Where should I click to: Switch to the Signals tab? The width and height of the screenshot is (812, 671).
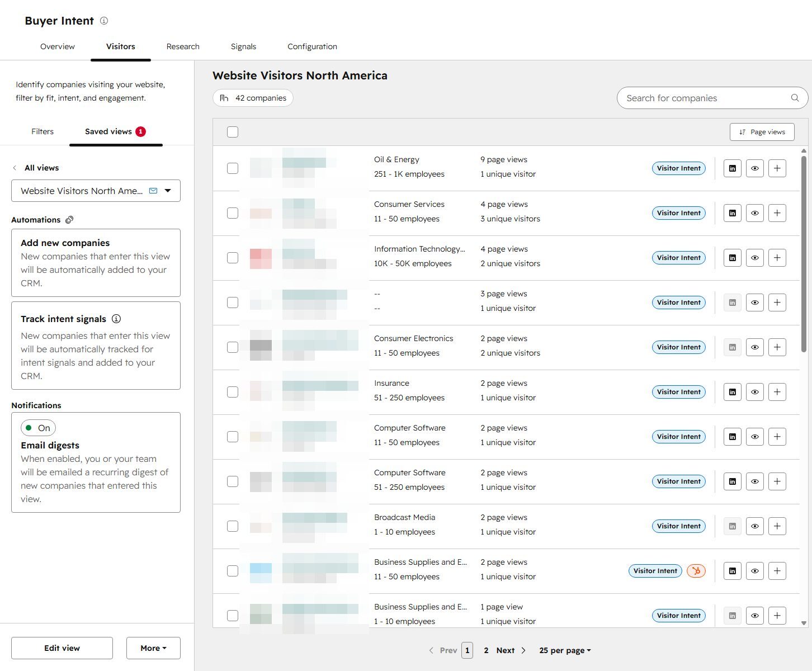coord(243,46)
